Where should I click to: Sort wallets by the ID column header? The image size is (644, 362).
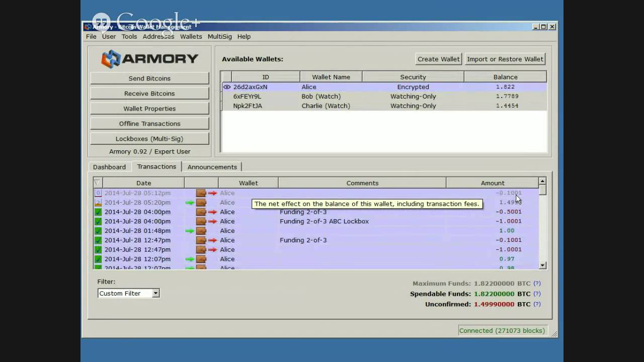[266, 77]
